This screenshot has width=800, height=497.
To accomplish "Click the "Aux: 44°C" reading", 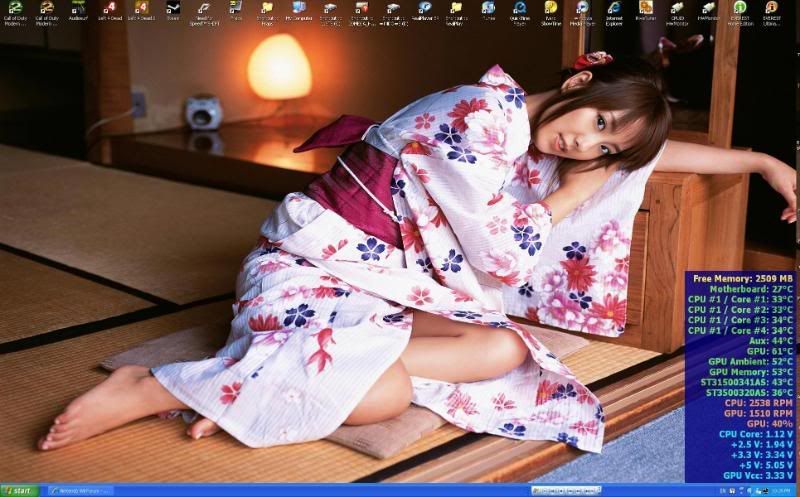I will pyautogui.click(x=771, y=341).
